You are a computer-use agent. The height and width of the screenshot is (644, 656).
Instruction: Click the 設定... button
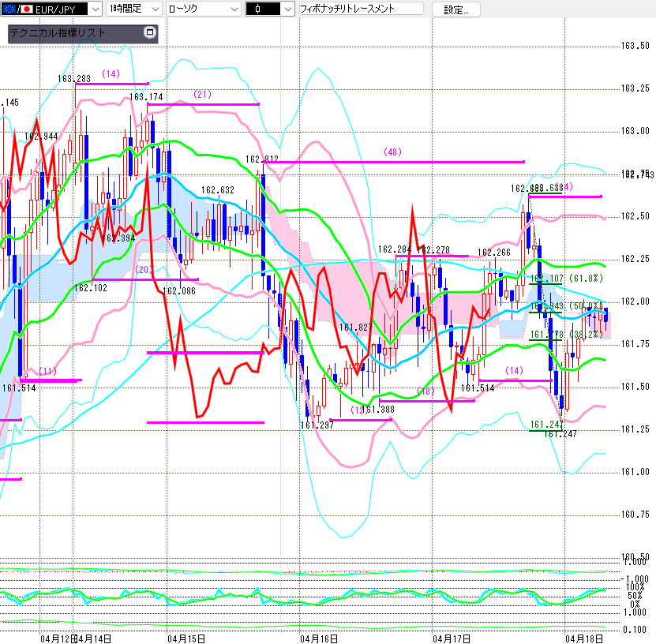(456, 9)
